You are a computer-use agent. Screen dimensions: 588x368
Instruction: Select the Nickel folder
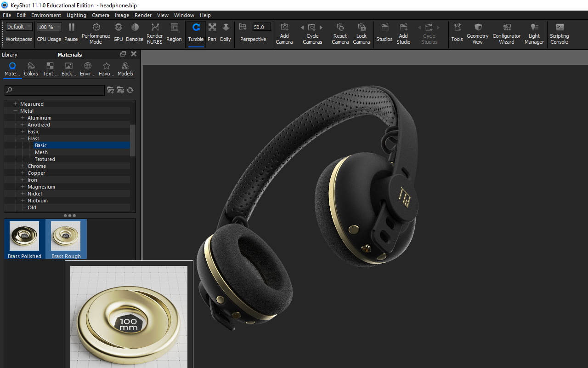34,194
